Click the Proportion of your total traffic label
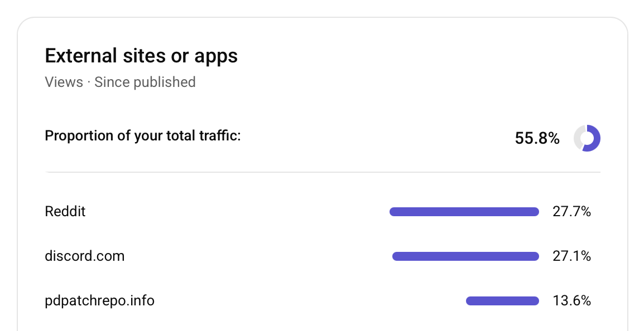 coord(142,135)
